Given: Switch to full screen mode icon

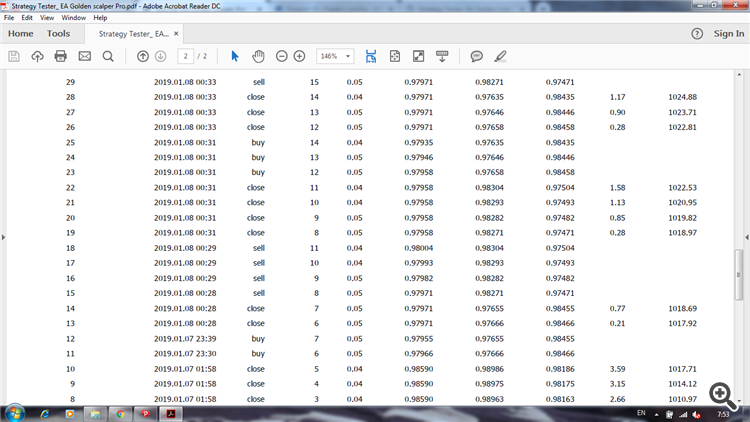Looking at the screenshot, I should (419, 56).
